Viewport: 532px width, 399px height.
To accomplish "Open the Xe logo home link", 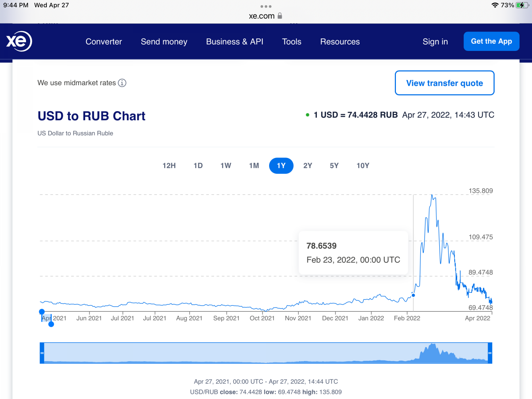I will point(19,41).
